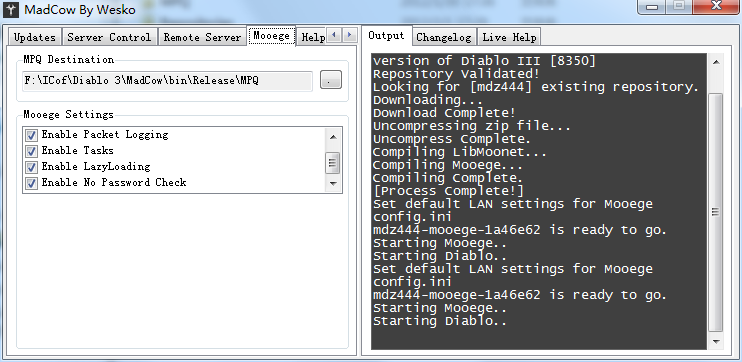Select the Output tab

(x=387, y=35)
